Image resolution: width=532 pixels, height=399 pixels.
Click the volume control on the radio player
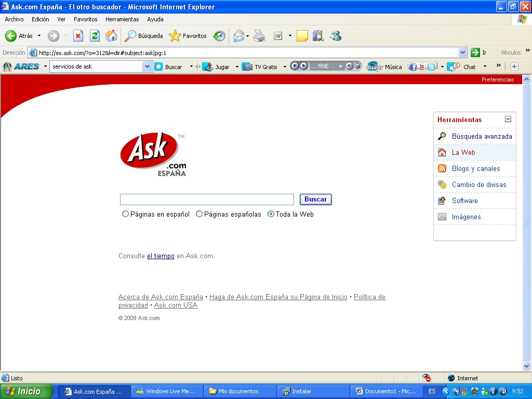pyautogui.click(x=350, y=66)
